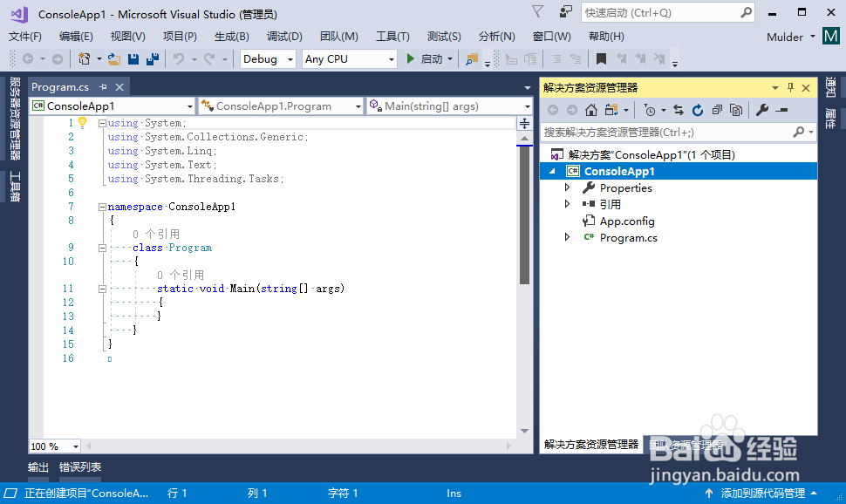The width and height of the screenshot is (846, 504).
Task: Click the notifications filter flag icon
Action: pyautogui.click(x=538, y=12)
